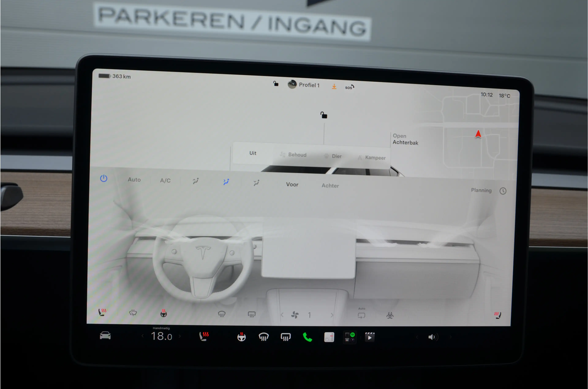This screenshot has height=389, width=588.
Task: Tap the lock icon above the car
Action: tap(324, 115)
